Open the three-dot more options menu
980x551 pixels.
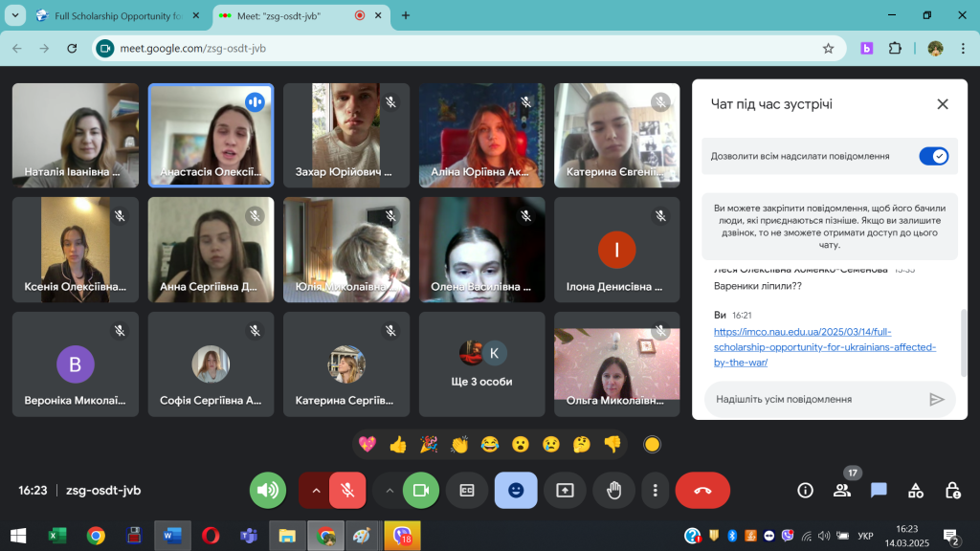pyautogui.click(x=656, y=491)
